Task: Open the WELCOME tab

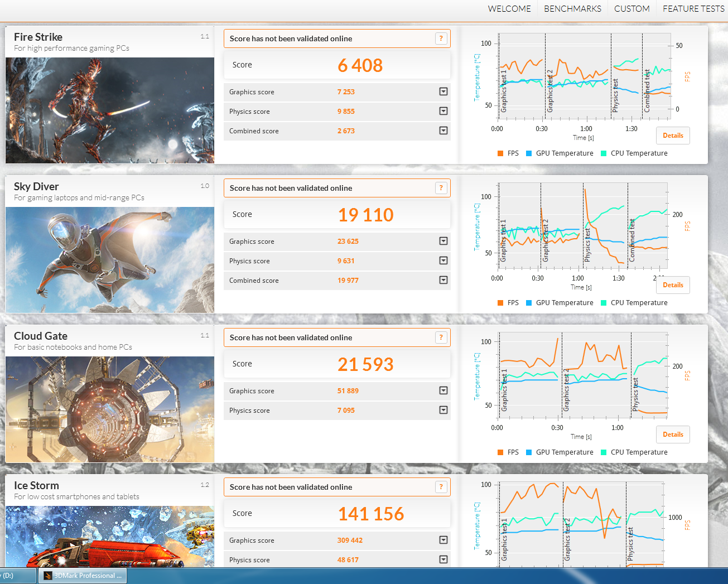Action: click(x=509, y=9)
